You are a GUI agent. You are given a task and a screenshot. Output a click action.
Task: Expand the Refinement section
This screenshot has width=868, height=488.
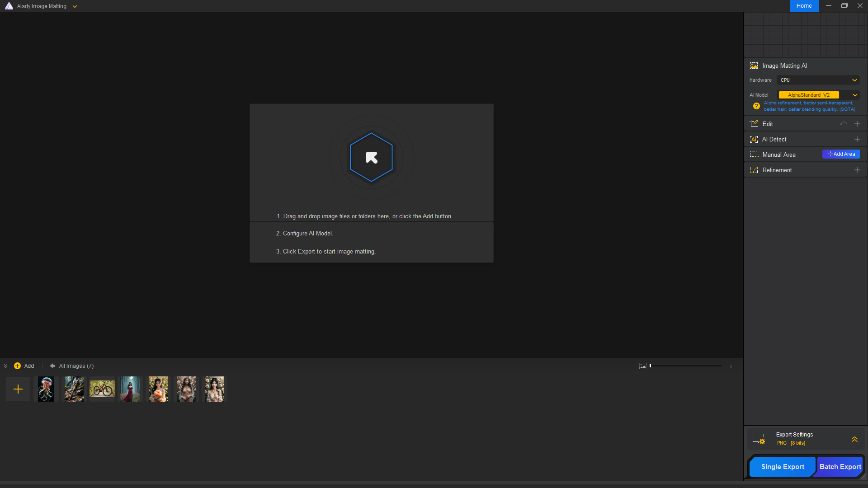point(857,170)
